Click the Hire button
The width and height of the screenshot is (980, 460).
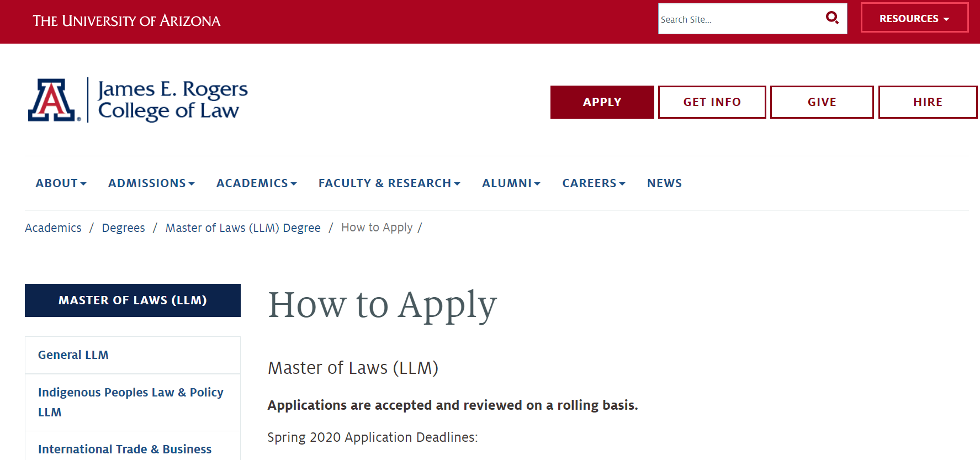click(x=928, y=102)
